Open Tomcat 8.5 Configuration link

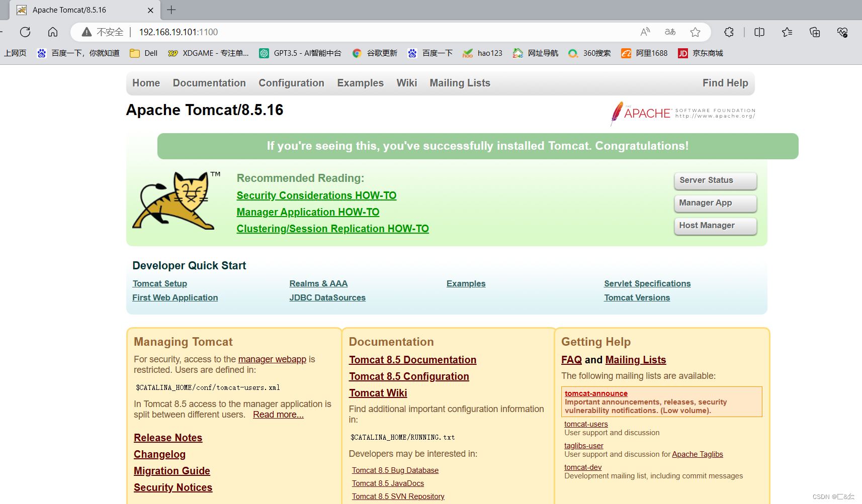[x=409, y=376]
